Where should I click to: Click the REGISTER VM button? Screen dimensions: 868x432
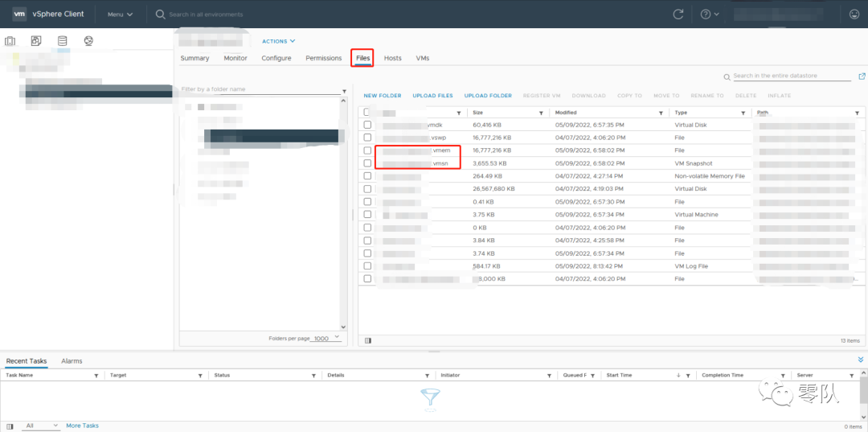pos(542,96)
